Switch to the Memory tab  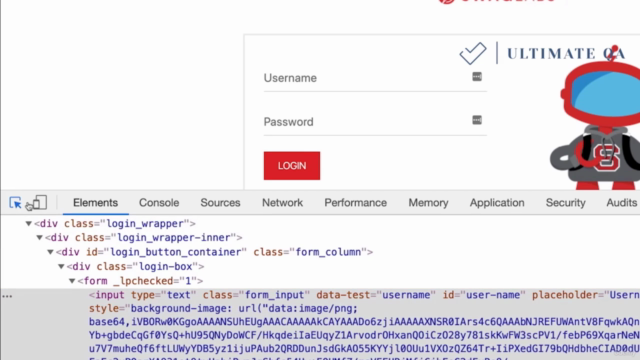pos(428,203)
